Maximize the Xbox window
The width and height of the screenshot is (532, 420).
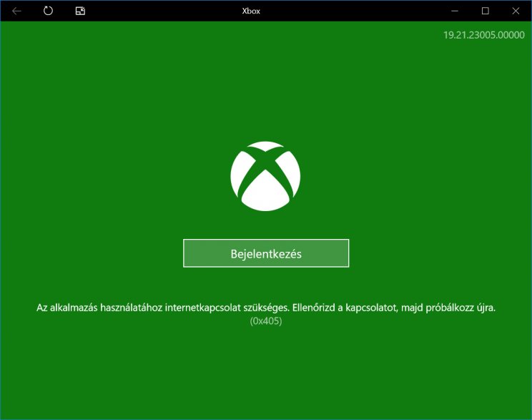[x=486, y=11]
